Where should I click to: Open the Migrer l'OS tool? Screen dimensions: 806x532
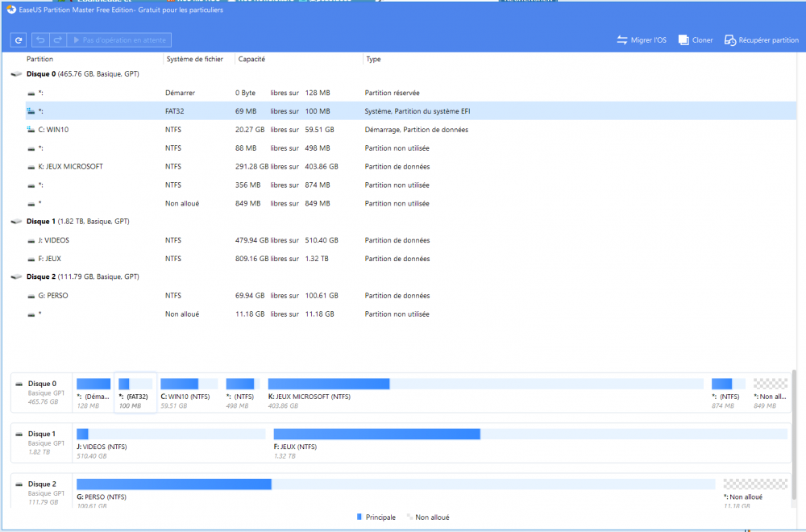[x=642, y=39]
